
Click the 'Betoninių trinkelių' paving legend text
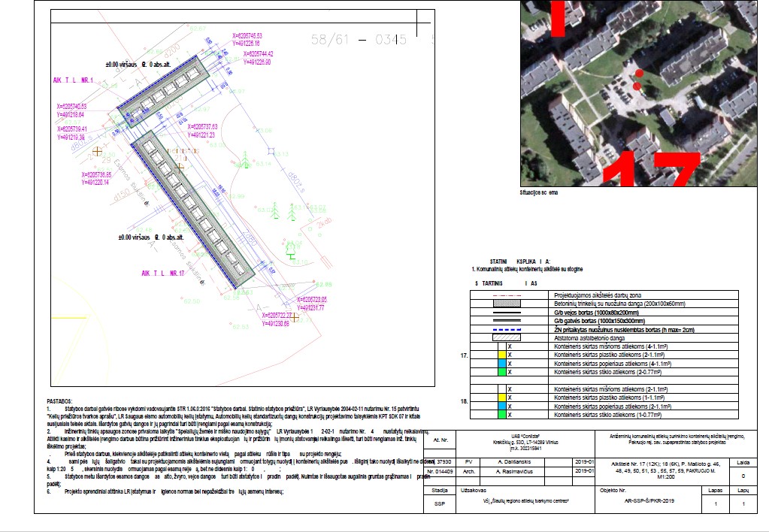point(619,304)
